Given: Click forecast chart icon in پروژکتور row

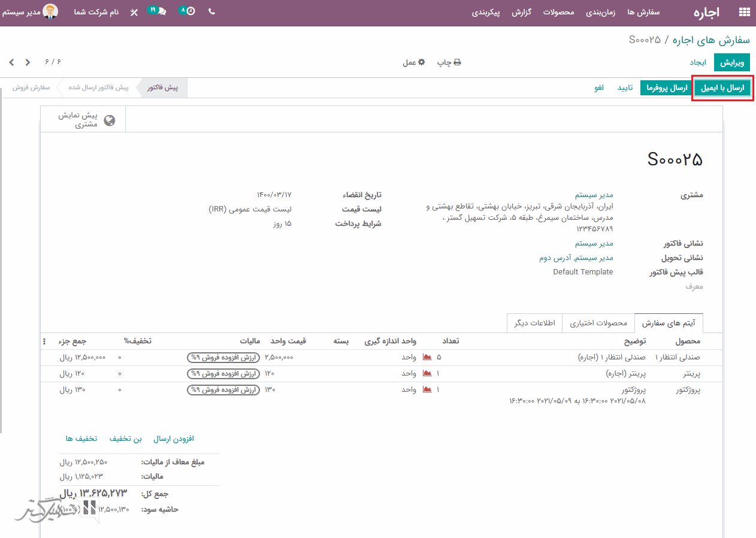Looking at the screenshot, I should pos(427,389).
